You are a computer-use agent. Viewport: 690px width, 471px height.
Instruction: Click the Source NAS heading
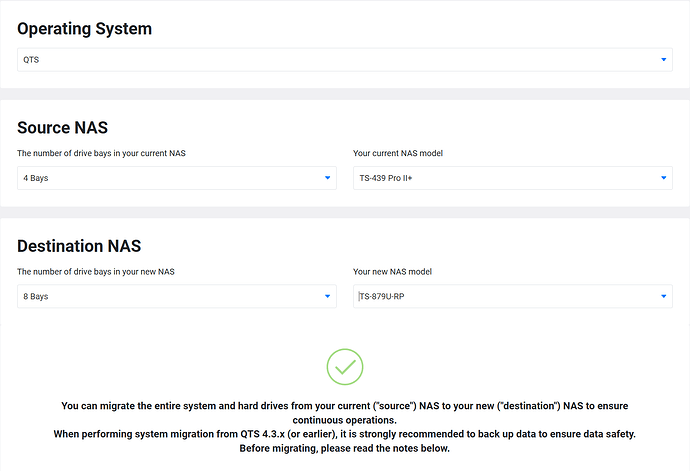62,128
